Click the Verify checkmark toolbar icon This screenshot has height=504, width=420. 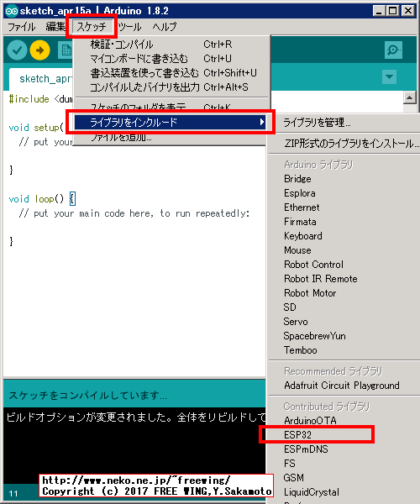click(x=17, y=50)
